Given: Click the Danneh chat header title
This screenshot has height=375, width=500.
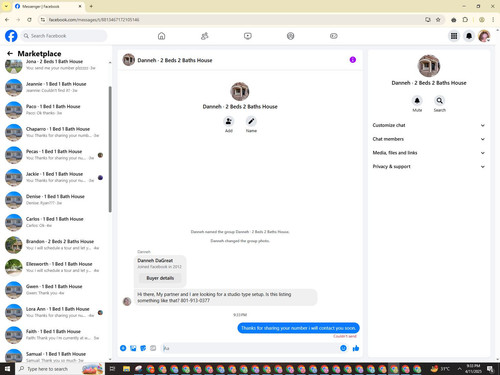Looking at the screenshot, I should click(x=175, y=60).
